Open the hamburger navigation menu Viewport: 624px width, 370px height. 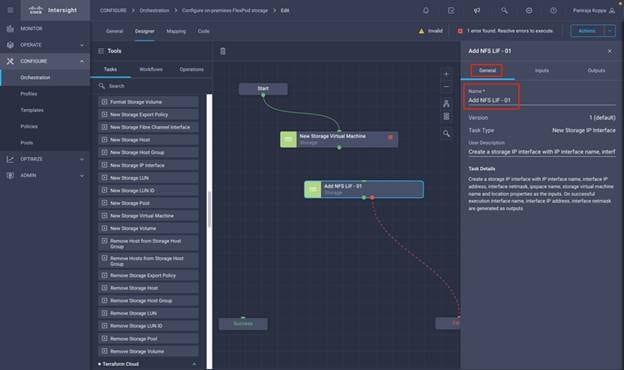tap(10, 10)
